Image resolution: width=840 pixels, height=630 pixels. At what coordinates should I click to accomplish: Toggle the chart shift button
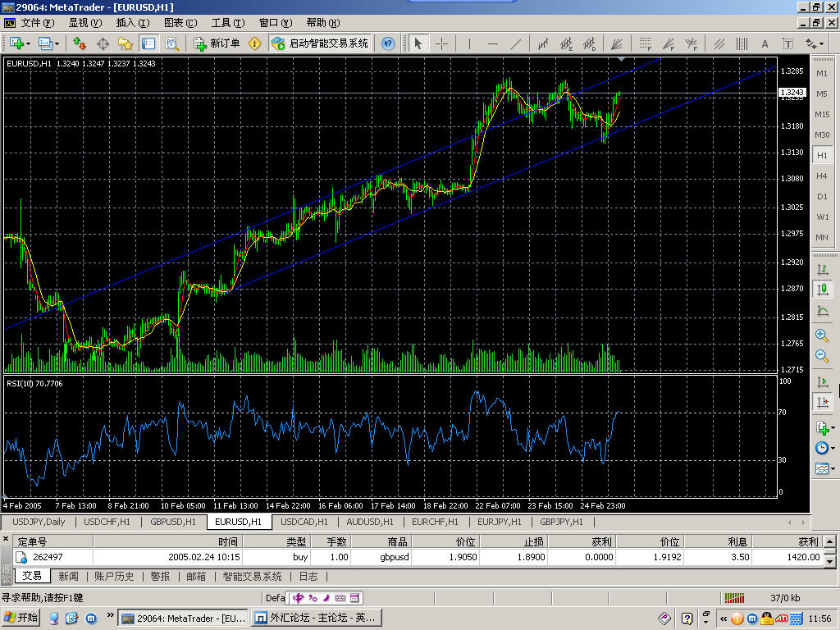[x=822, y=402]
